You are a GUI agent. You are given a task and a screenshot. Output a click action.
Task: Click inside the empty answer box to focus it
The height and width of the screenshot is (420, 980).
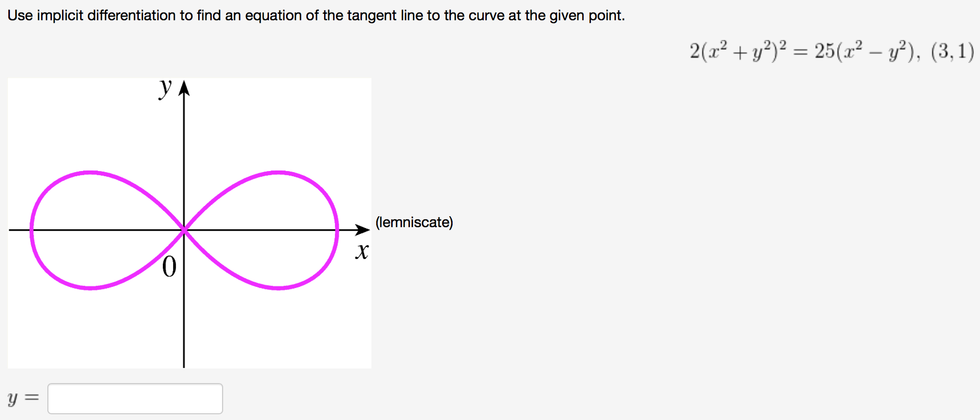tap(135, 398)
